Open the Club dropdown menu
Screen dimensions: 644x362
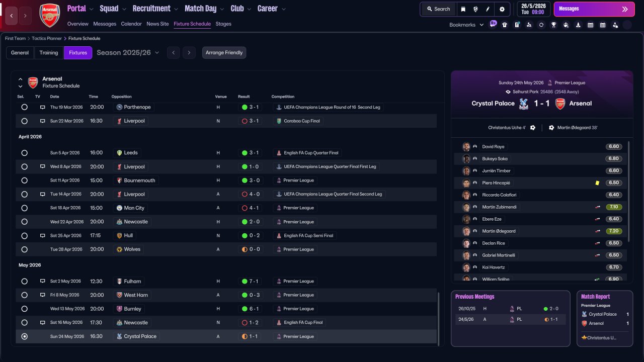pos(241,9)
